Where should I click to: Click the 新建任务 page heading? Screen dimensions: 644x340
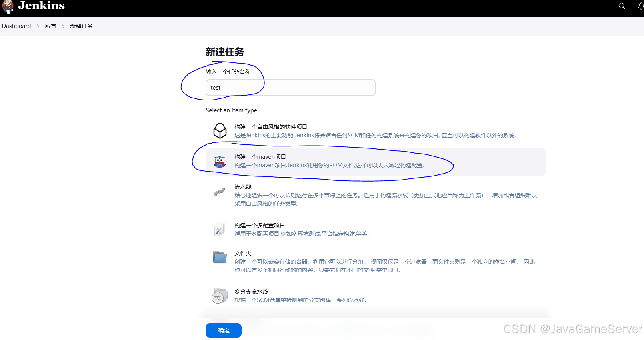[225, 52]
